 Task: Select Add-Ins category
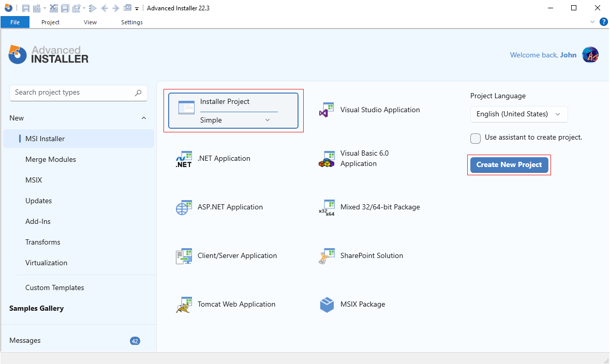tap(38, 221)
